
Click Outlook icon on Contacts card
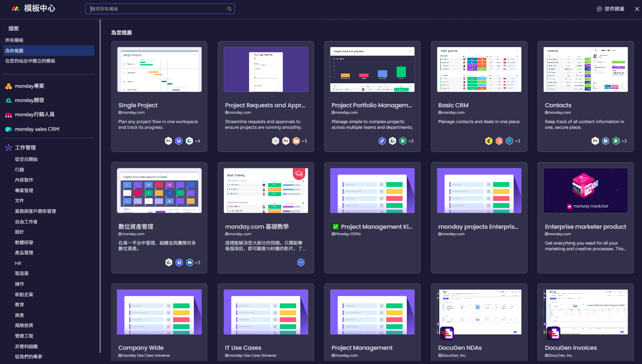coord(606,141)
